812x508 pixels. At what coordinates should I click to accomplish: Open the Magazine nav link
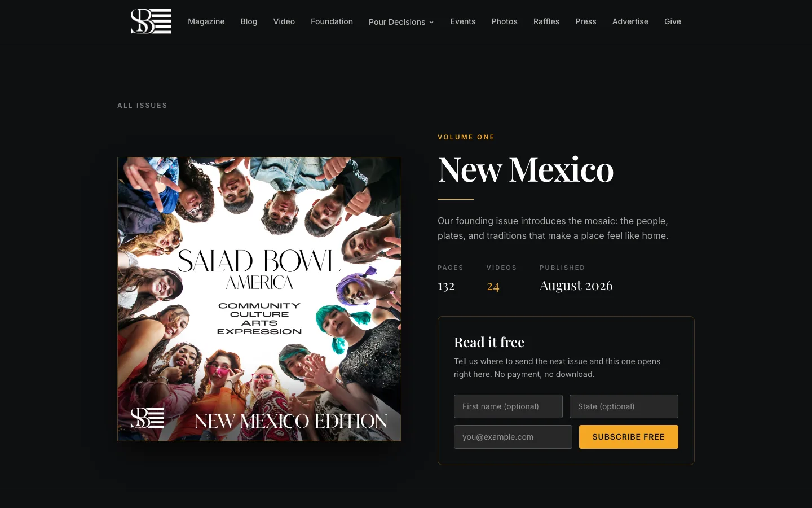pyautogui.click(x=206, y=21)
